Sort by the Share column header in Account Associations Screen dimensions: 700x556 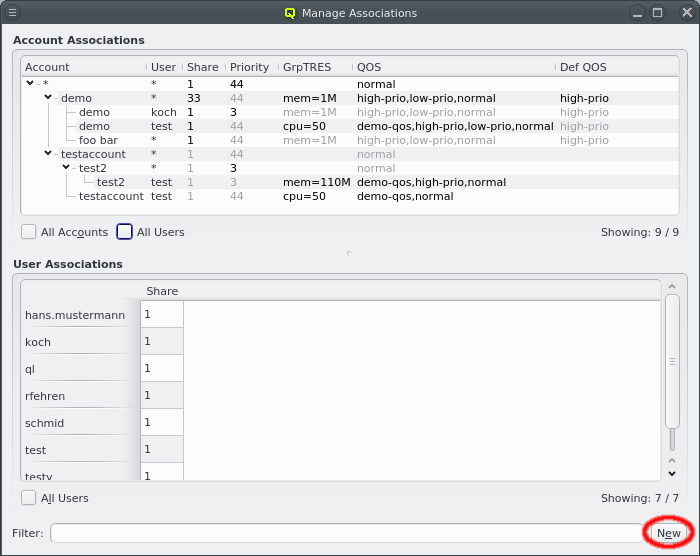[204, 67]
